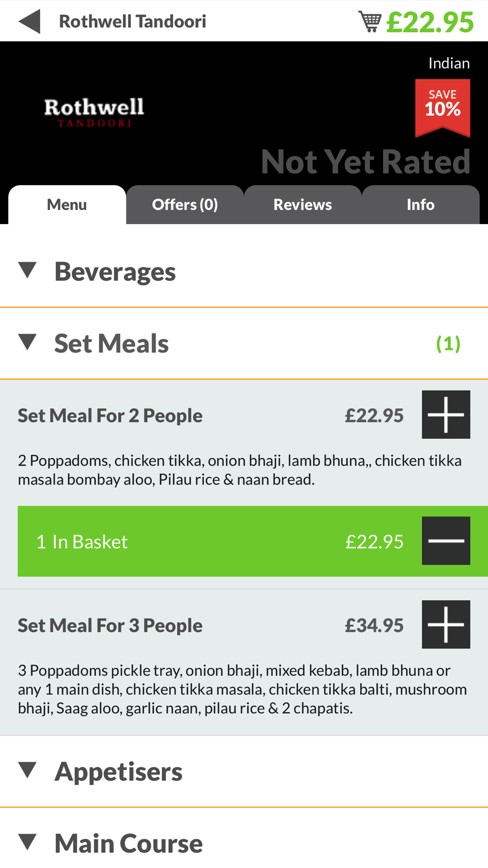Viewport: 488px width, 868px height.
Task: Tap the Rothwell Tandoori logo
Action: tap(94, 112)
